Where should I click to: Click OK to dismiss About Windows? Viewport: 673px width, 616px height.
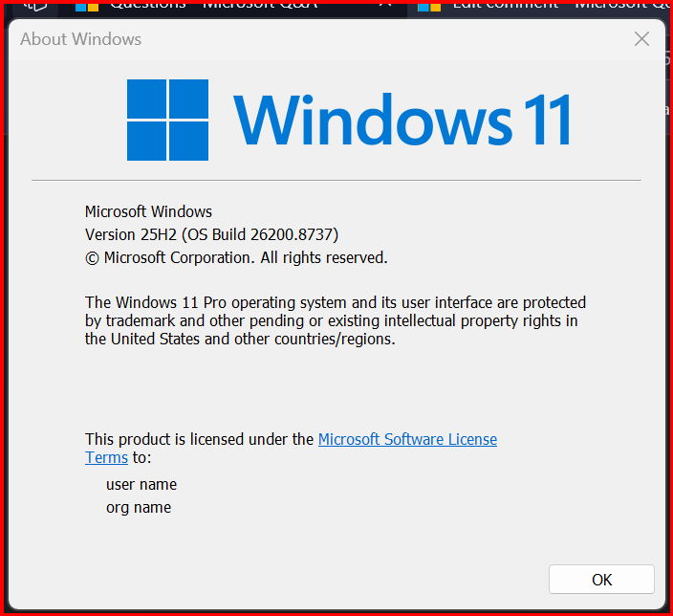tap(601, 579)
